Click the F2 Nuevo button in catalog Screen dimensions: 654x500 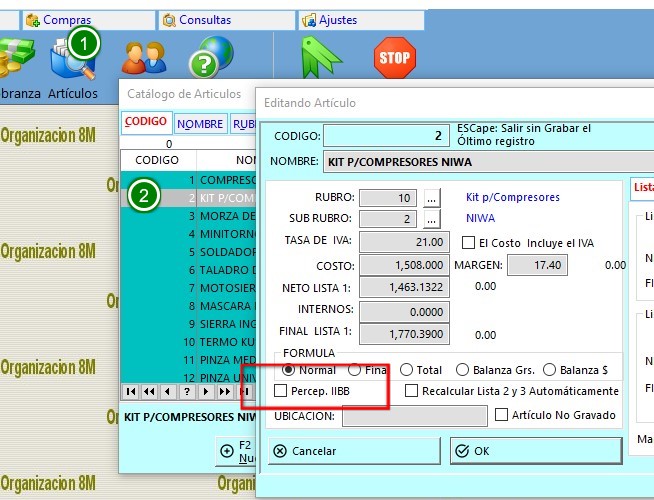236,451
